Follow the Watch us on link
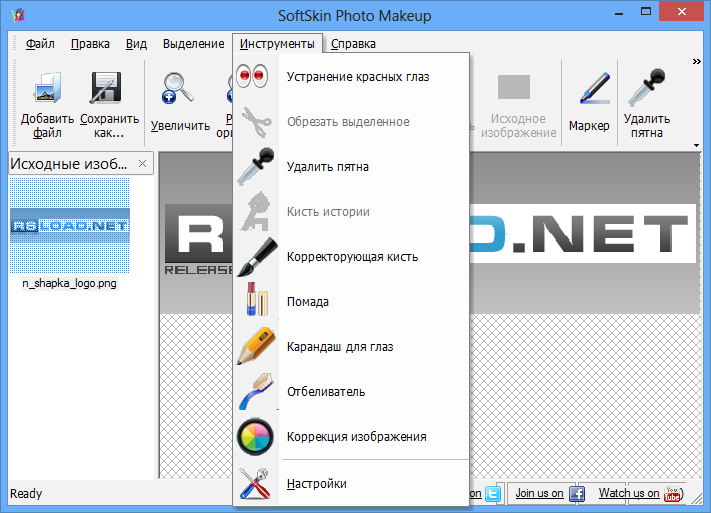 point(628,493)
